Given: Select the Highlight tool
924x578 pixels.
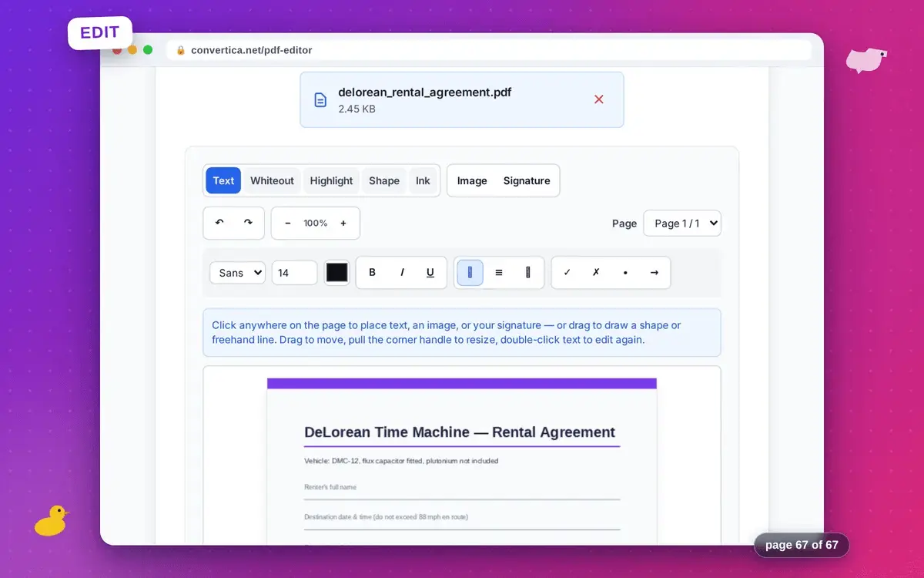Looking at the screenshot, I should (331, 180).
